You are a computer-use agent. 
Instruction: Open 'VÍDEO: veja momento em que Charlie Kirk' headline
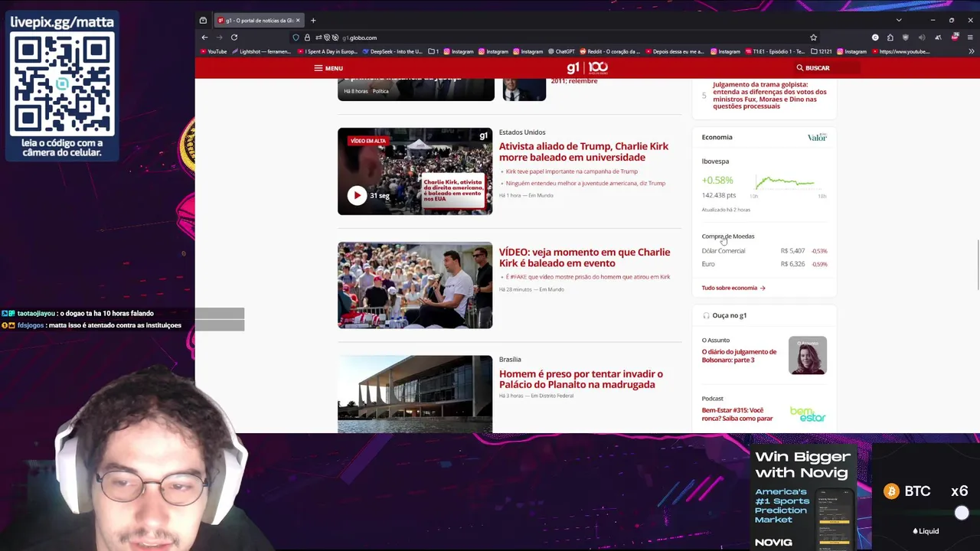coord(584,257)
